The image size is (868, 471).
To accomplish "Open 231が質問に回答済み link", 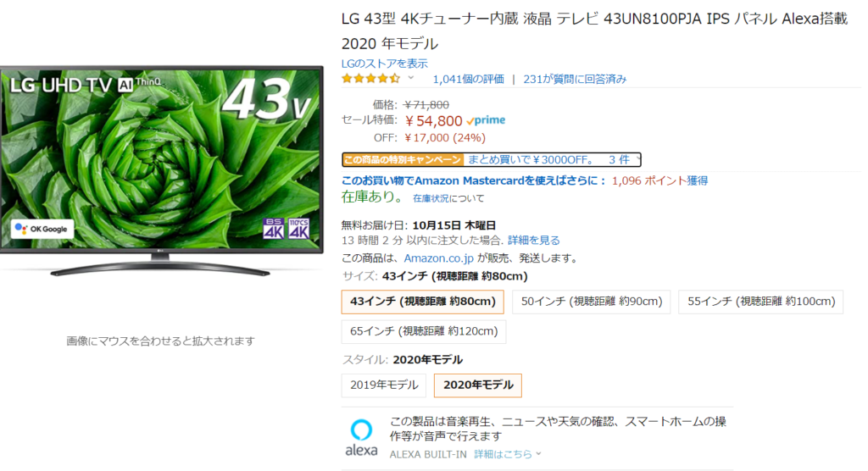I will click(575, 79).
